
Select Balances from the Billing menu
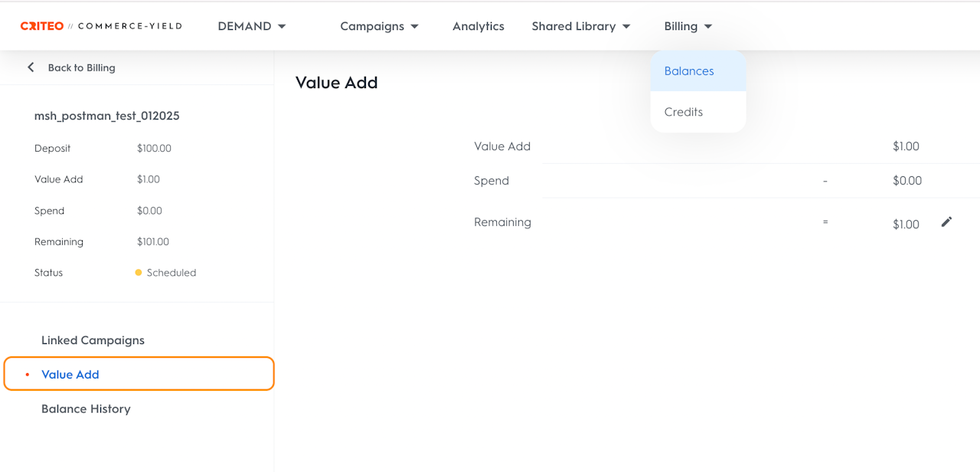click(x=689, y=71)
